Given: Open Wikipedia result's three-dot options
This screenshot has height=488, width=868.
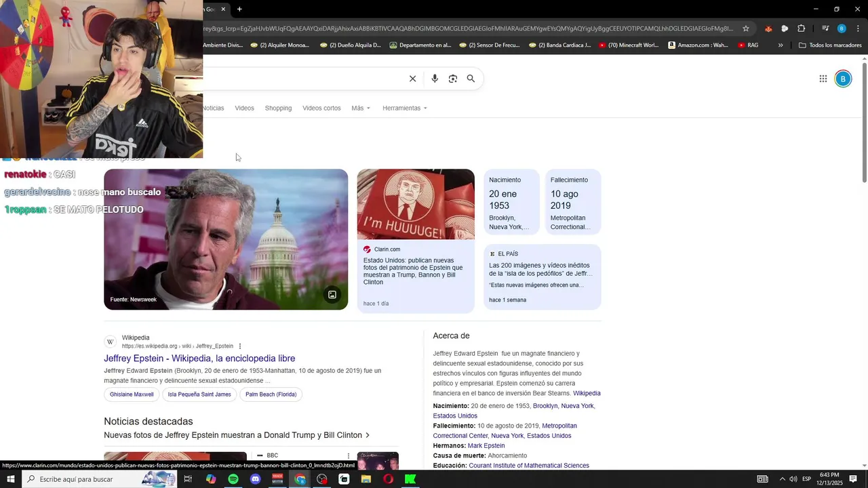Looking at the screenshot, I should [x=240, y=346].
